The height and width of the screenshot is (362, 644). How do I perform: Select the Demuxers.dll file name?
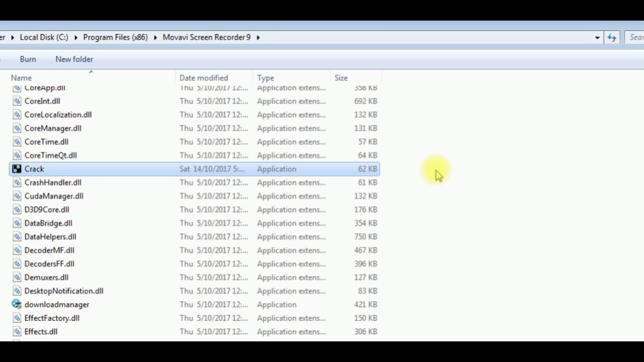(46, 278)
